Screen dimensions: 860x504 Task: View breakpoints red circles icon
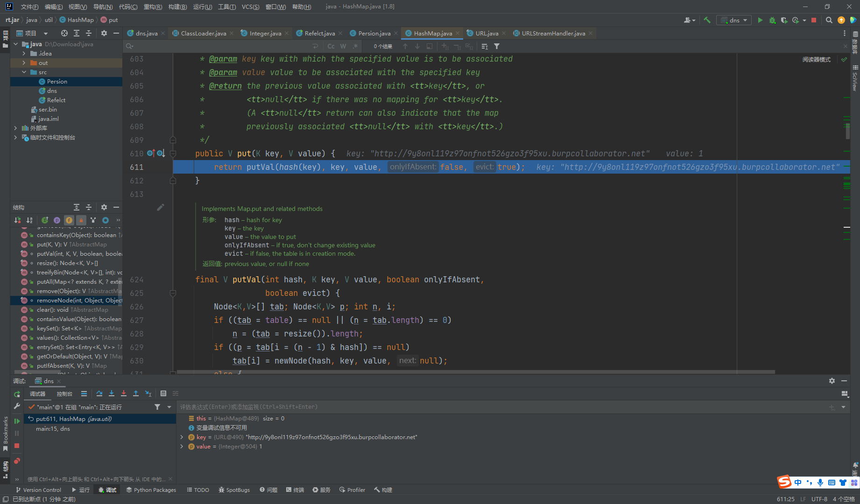[x=17, y=461]
